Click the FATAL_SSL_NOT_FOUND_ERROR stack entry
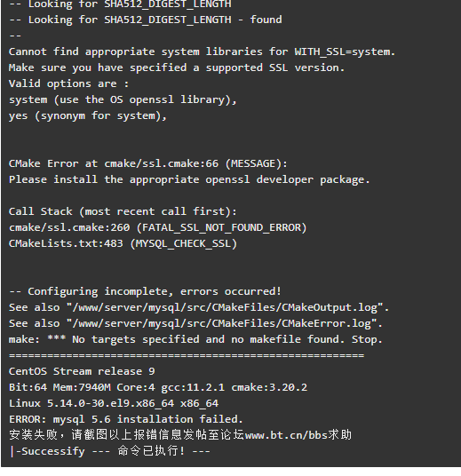The height and width of the screenshot is (476, 461). coord(158,227)
